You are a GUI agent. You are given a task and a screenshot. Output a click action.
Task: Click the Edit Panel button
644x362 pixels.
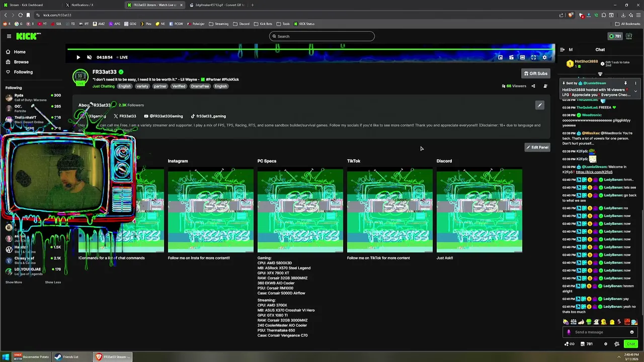[537, 147]
